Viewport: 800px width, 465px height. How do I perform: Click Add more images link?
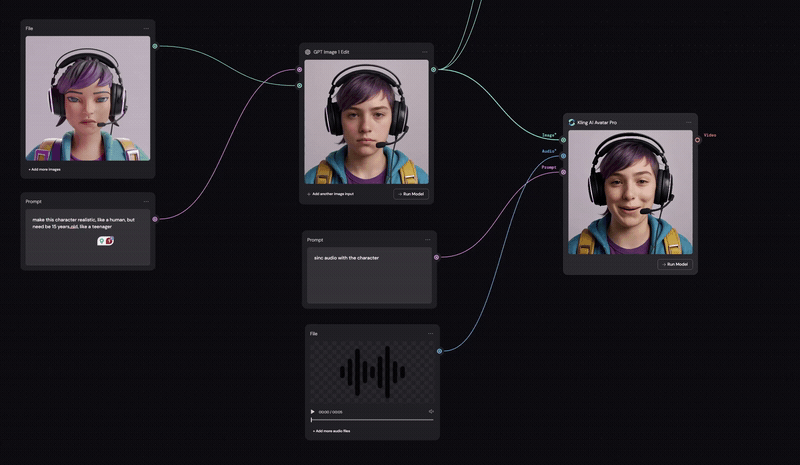[x=44, y=169]
